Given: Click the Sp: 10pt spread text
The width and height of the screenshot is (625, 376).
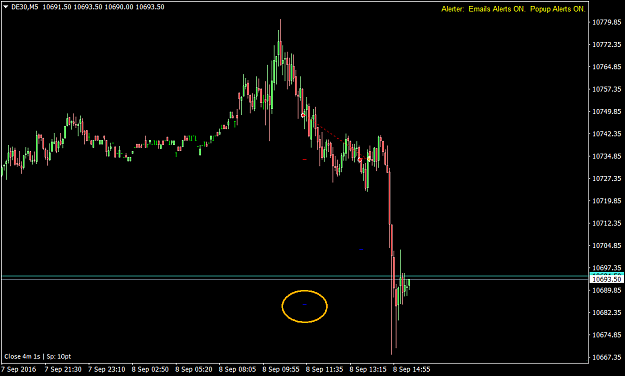Looking at the screenshot, I should pyautogui.click(x=59, y=356).
